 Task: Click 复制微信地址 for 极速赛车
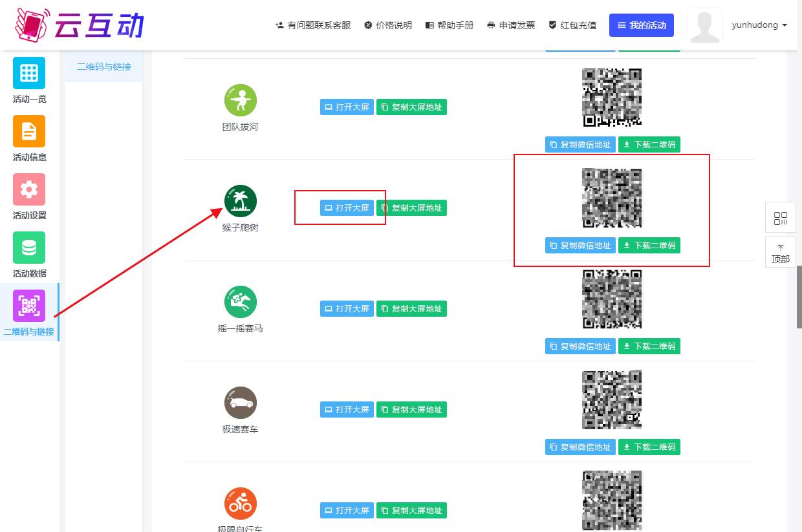click(x=580, y=447)
